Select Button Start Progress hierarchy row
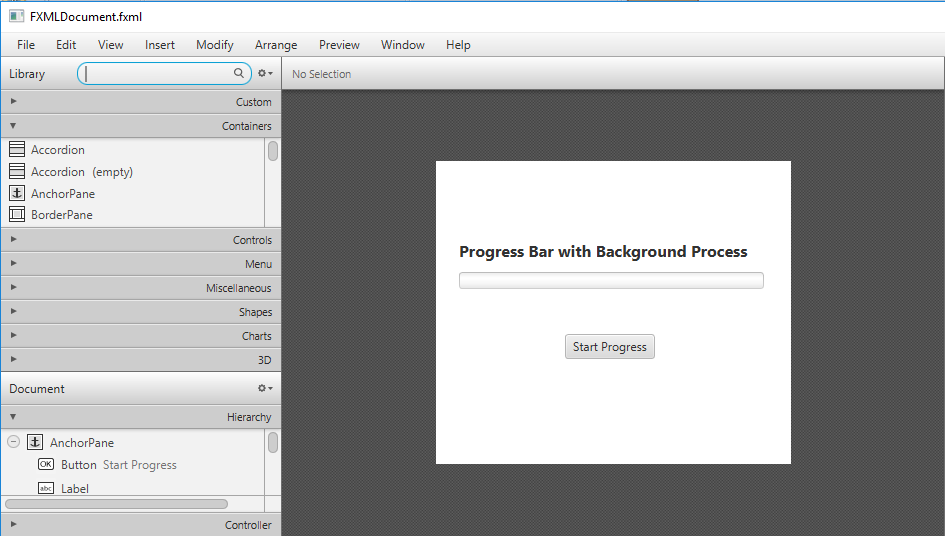 [x=133, y=465]
